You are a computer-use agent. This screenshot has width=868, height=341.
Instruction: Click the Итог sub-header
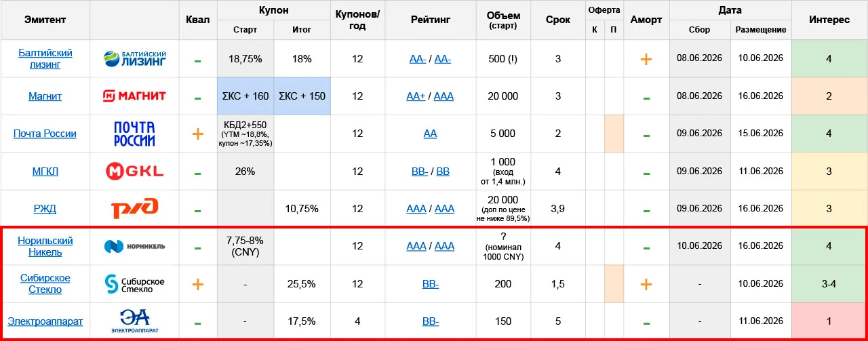[x=302, y=30]
